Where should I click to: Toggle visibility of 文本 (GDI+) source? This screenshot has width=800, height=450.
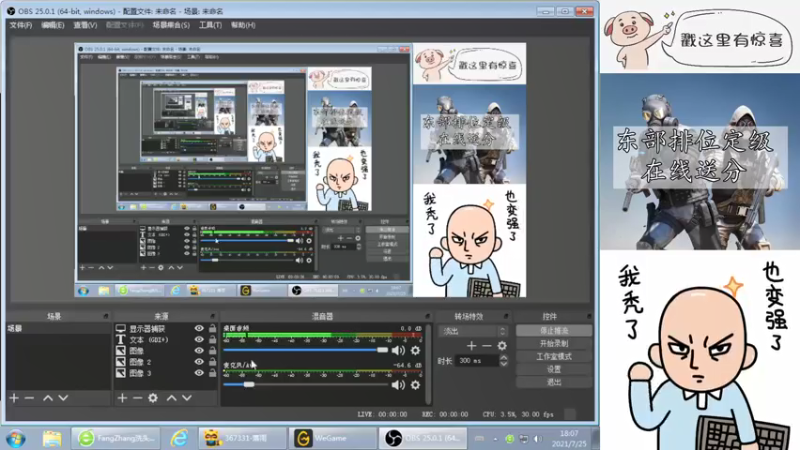pyautogui.click(x=199, y=339)
